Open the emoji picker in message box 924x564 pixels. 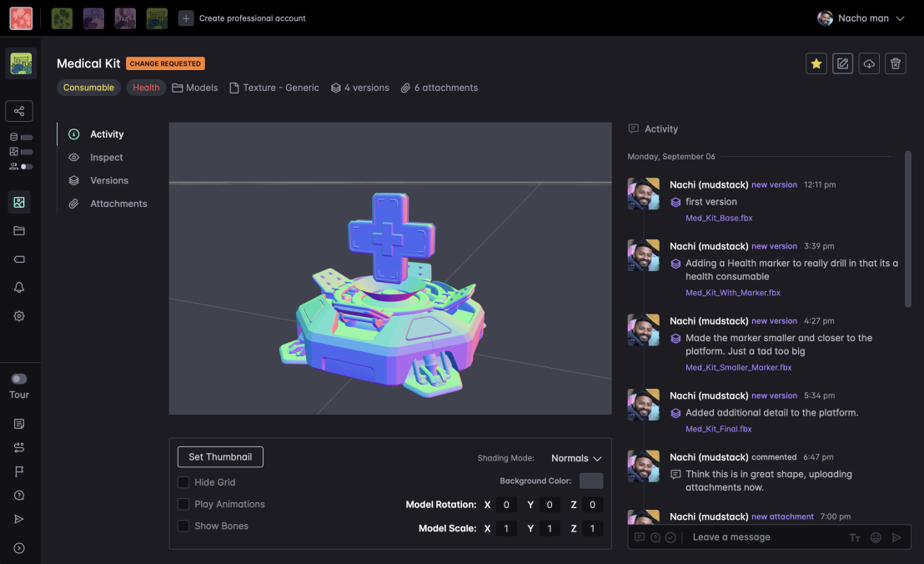click(876, 537)
